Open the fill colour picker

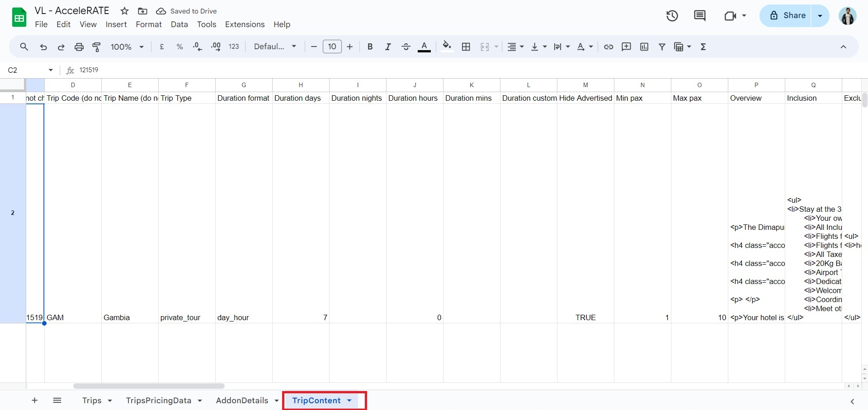click(x=447, y=47)
